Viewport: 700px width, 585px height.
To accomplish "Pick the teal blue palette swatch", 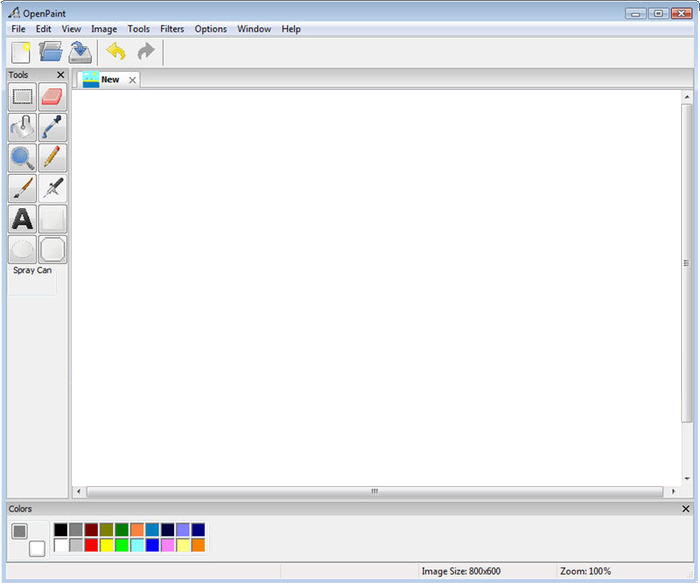I will [x=152, y=530].
